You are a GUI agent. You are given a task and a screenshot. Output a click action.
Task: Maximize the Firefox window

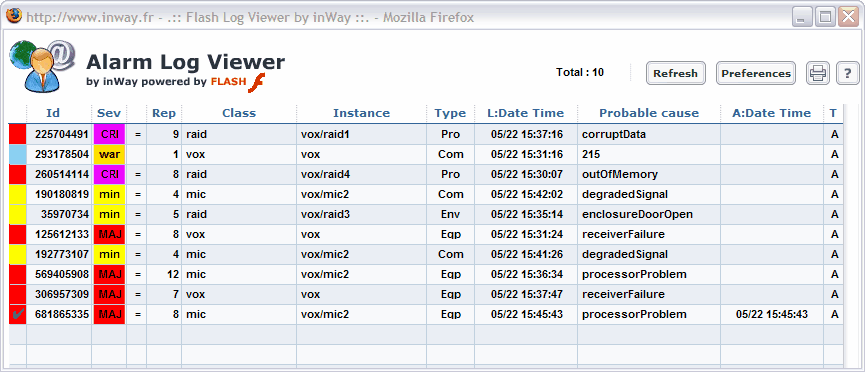coord(825,17)
